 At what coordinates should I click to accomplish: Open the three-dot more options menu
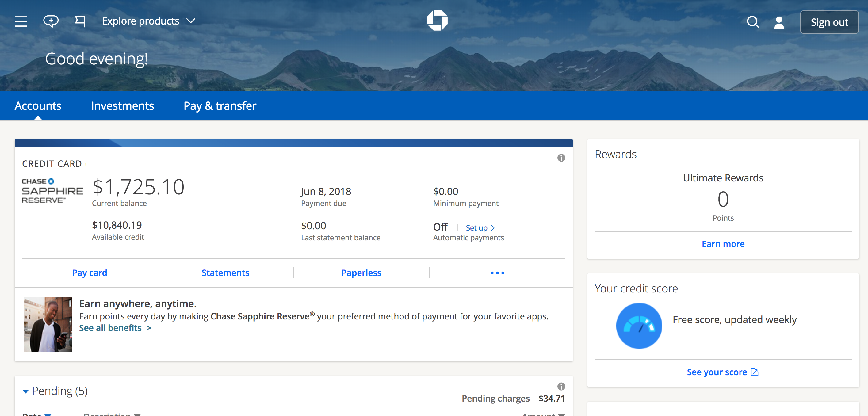coord(497,273)
